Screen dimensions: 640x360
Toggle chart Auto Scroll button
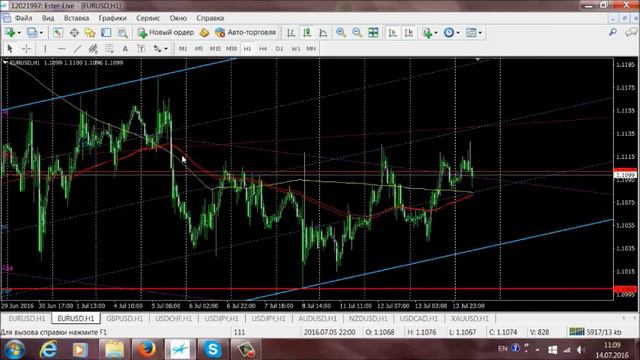(393, 33)
